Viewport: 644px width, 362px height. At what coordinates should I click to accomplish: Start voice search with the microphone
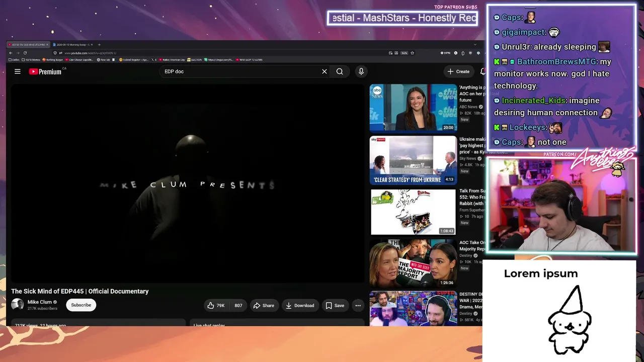[x=361, y=71]
